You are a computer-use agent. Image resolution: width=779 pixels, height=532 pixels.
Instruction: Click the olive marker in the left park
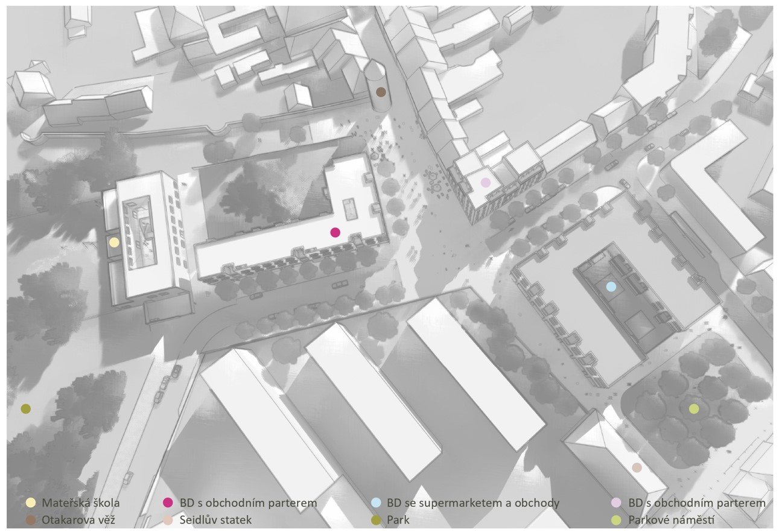pos(25,409)
